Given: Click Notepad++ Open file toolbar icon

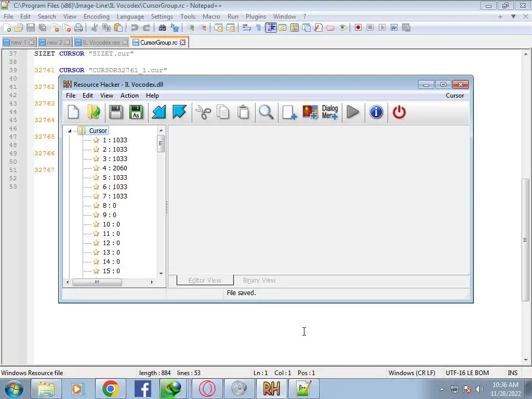Looking at the screenshot, I should tap(19, 28).
